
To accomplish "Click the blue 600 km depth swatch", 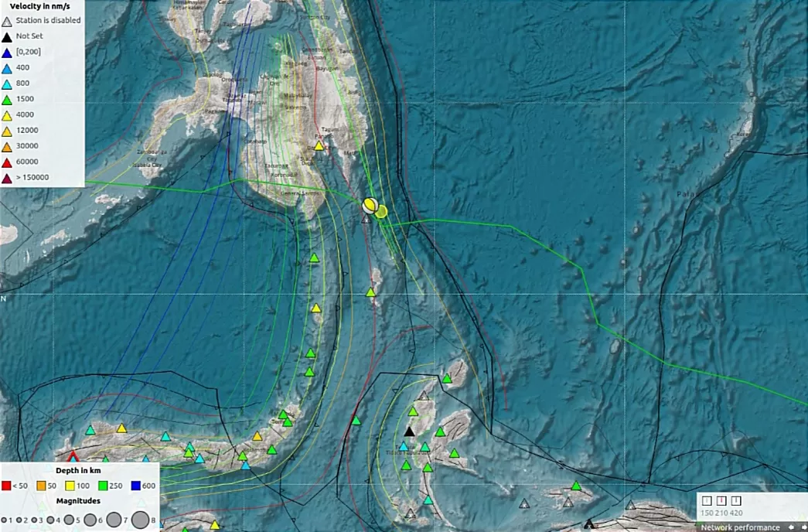I will (135, 485).
